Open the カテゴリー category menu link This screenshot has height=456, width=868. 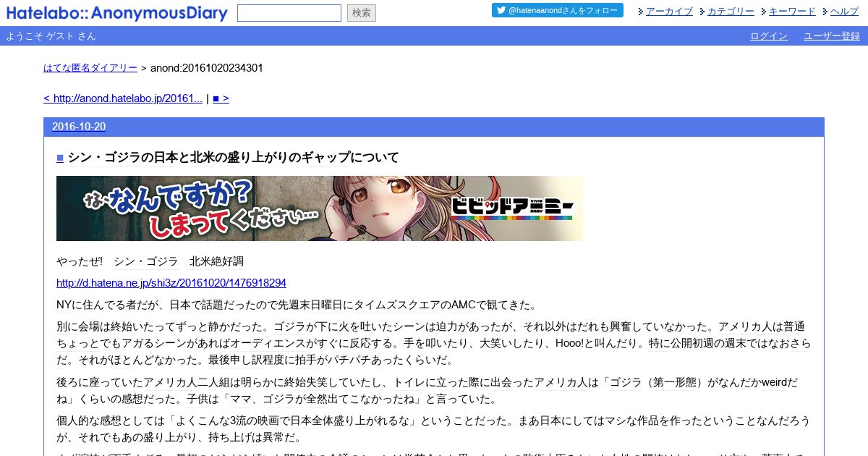(731, 12)
